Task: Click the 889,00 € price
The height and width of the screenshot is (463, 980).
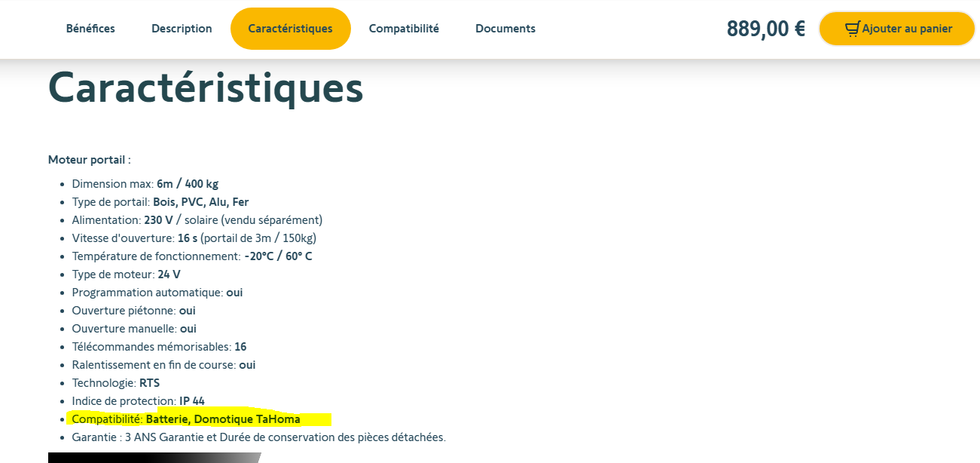Action: coord(765,29)
